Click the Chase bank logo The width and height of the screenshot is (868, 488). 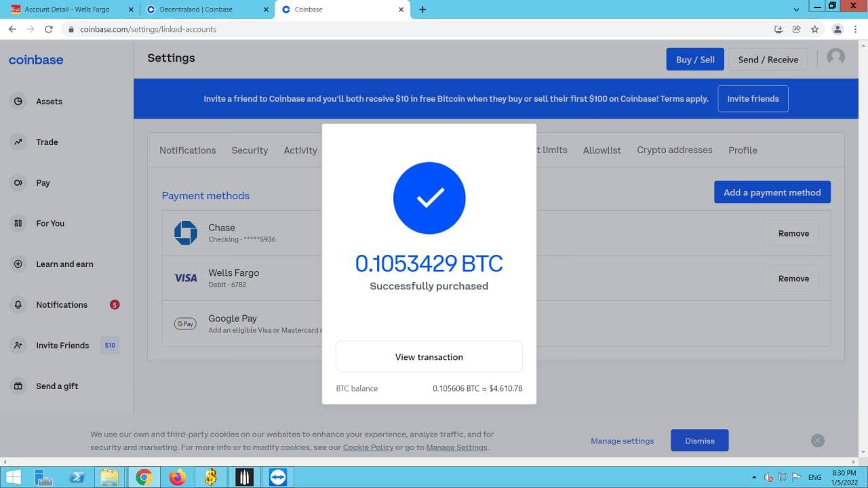185,232
